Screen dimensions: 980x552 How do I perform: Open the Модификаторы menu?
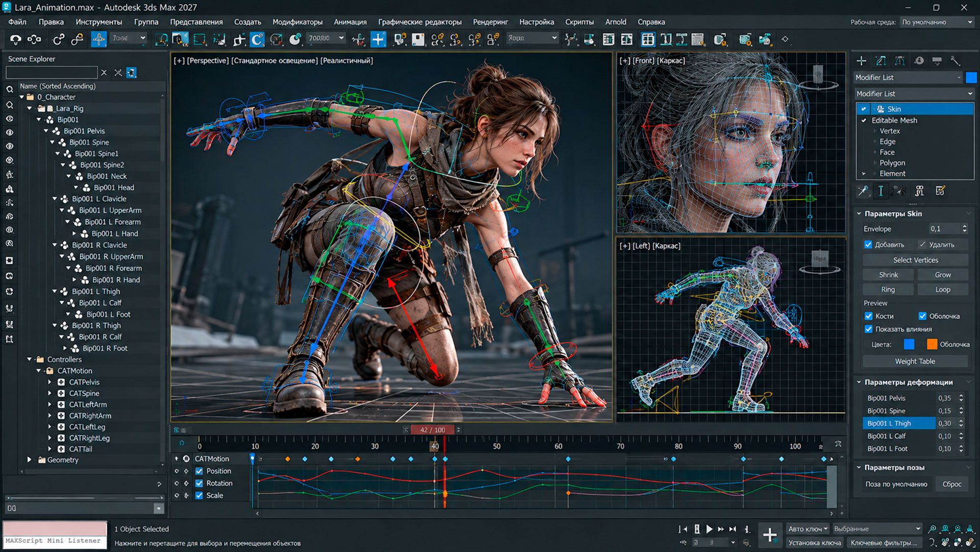[297, 22]
